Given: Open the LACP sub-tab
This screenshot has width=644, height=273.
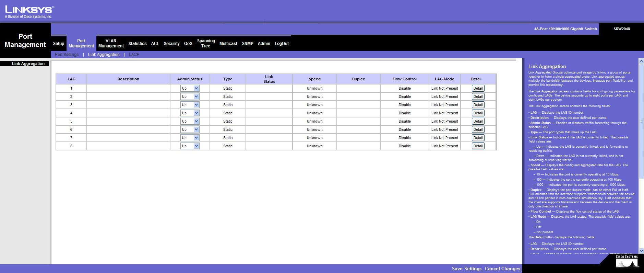Looking at the screenshot, I should point(134,55).
